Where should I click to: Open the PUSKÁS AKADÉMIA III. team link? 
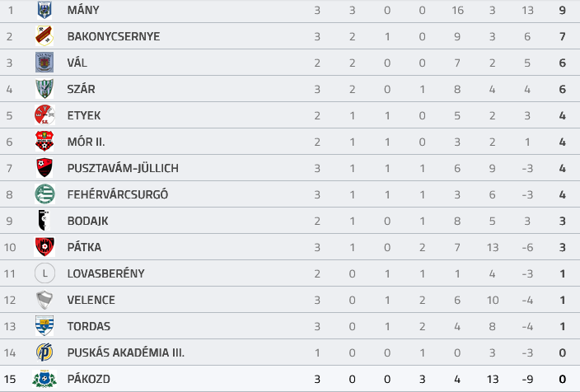coord(126,352)
